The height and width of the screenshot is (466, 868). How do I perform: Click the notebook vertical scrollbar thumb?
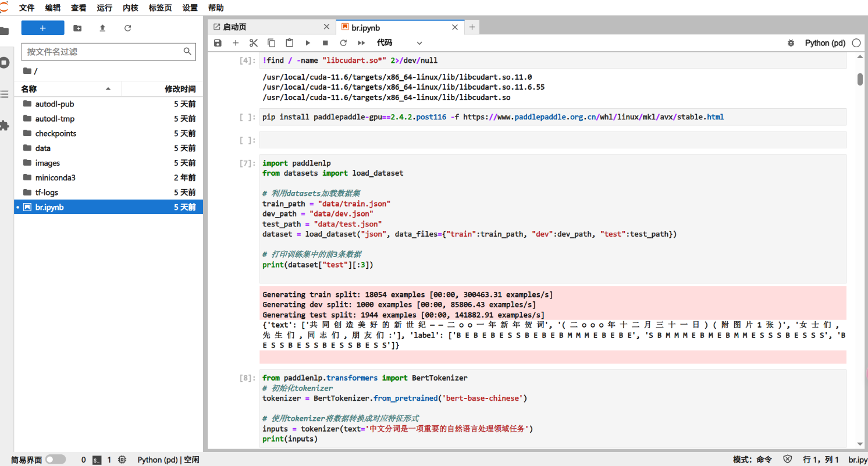pyautogui.click(x=860, y=79)
